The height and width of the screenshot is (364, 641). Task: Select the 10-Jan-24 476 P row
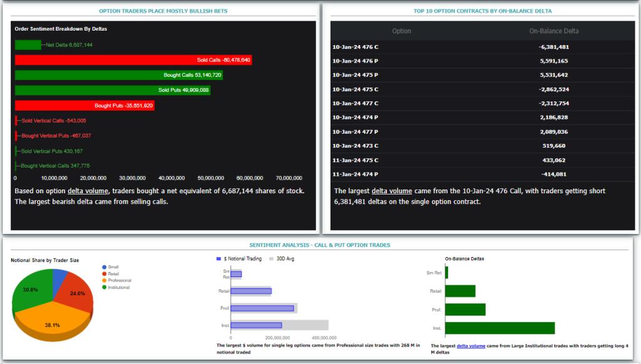pyautogui.click(x=483, y=61)
